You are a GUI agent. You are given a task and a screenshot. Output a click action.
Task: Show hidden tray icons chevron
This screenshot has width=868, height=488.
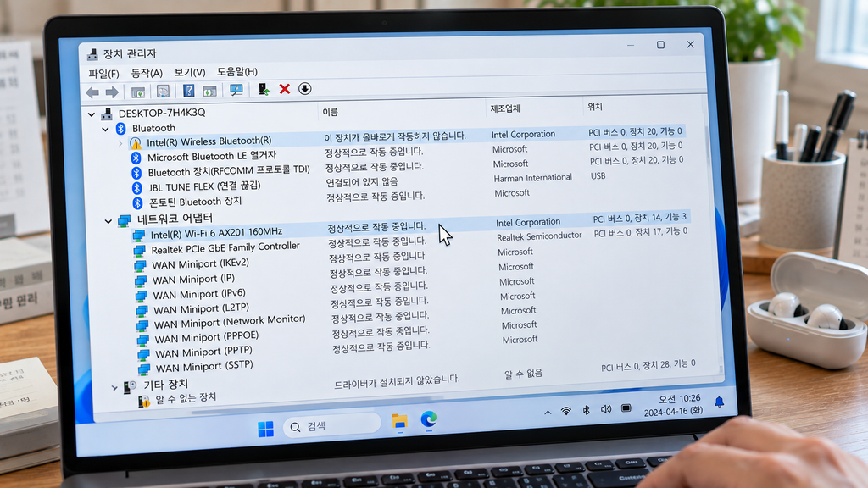pyautogui.click(x=548, y=413)
